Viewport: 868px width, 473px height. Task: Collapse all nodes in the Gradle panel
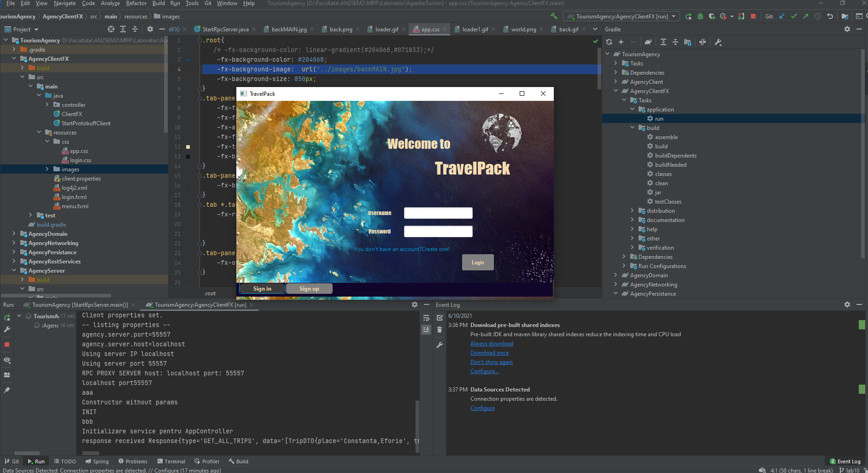tap(675, 42)
